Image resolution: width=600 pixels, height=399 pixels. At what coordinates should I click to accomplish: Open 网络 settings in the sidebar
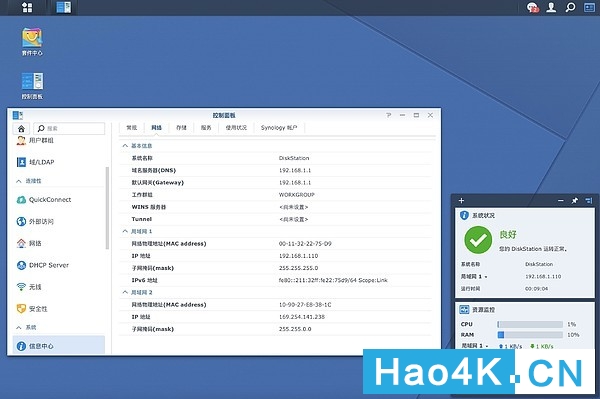[29, 243]
